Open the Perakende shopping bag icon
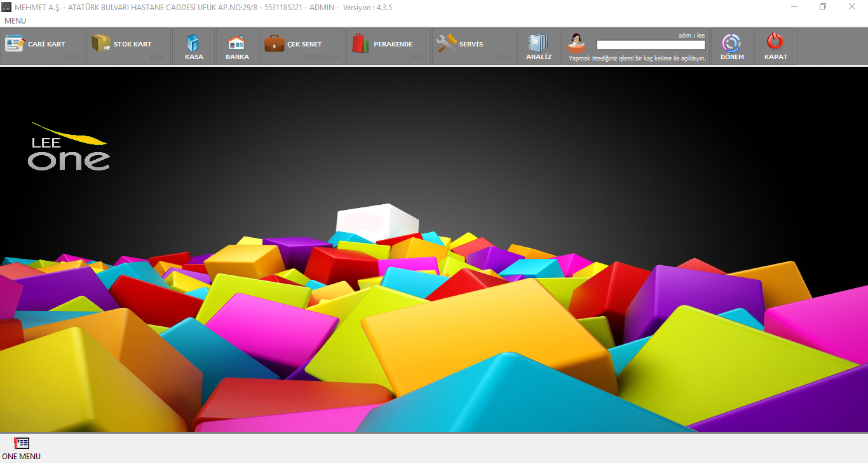868x463 pixels. pos(360,43)
